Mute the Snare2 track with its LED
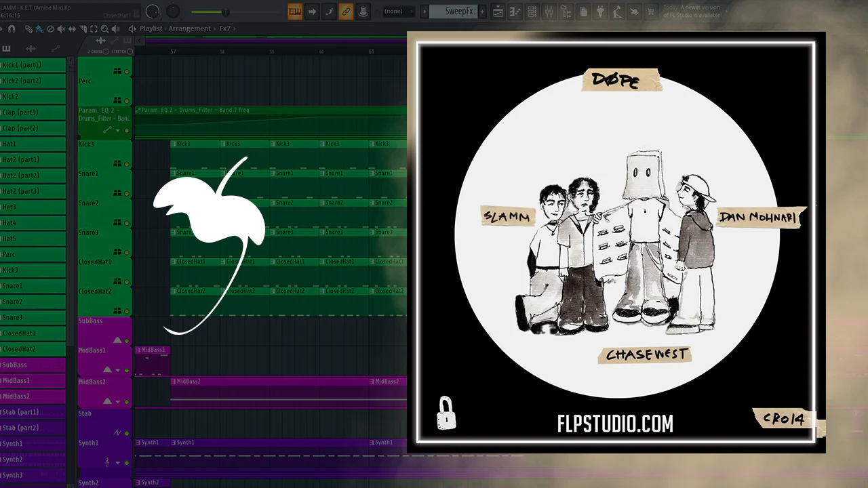Viewport: 868px width, 488px height. tap(127, 222)
